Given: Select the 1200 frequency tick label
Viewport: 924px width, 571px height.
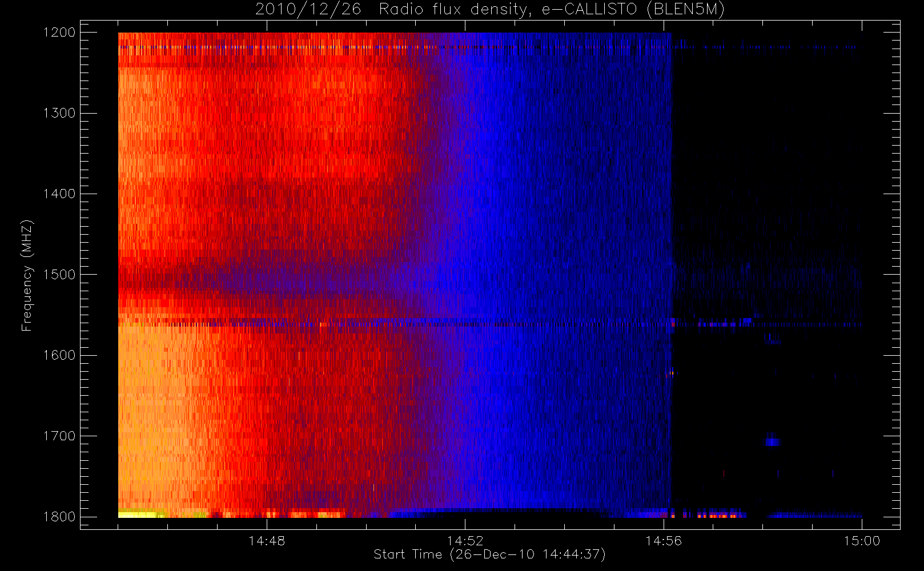Looking at the screenshot, I should pos(59,33).
